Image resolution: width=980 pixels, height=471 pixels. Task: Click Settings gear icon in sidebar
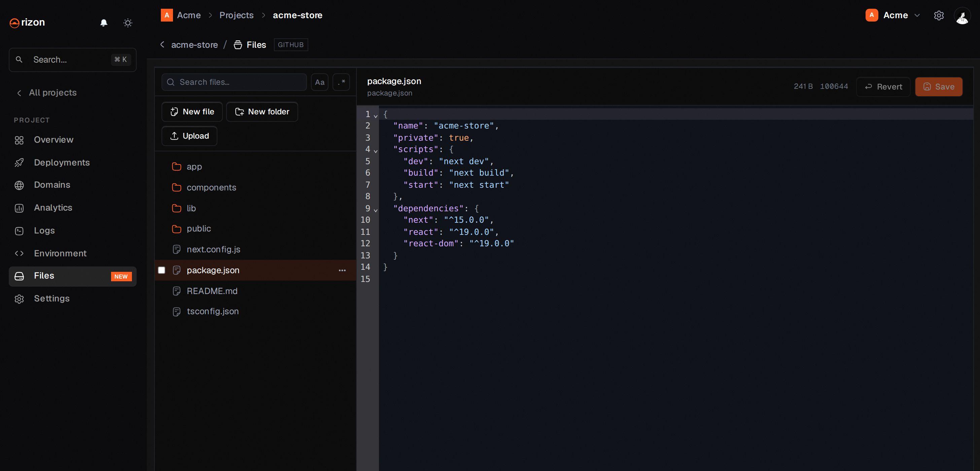tap(19, 299)
